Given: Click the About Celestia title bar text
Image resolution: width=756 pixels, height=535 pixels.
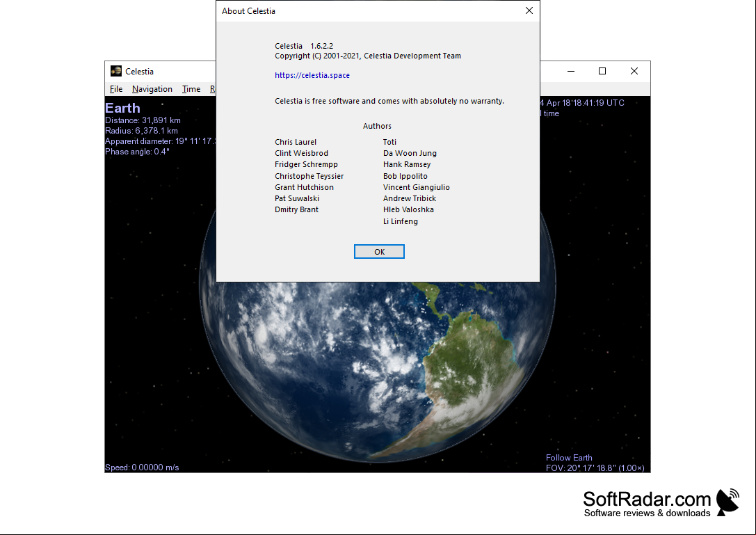Looking at the screenshot, I should (248, 11).
